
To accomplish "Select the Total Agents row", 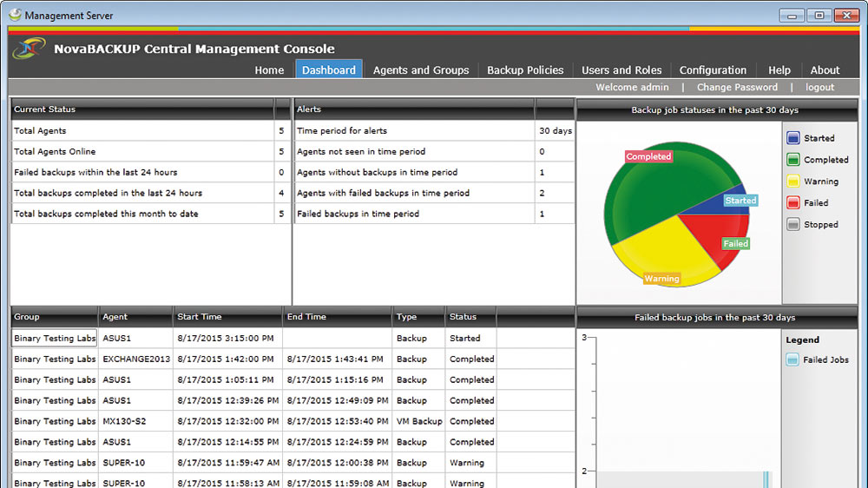I will point(150,131).
